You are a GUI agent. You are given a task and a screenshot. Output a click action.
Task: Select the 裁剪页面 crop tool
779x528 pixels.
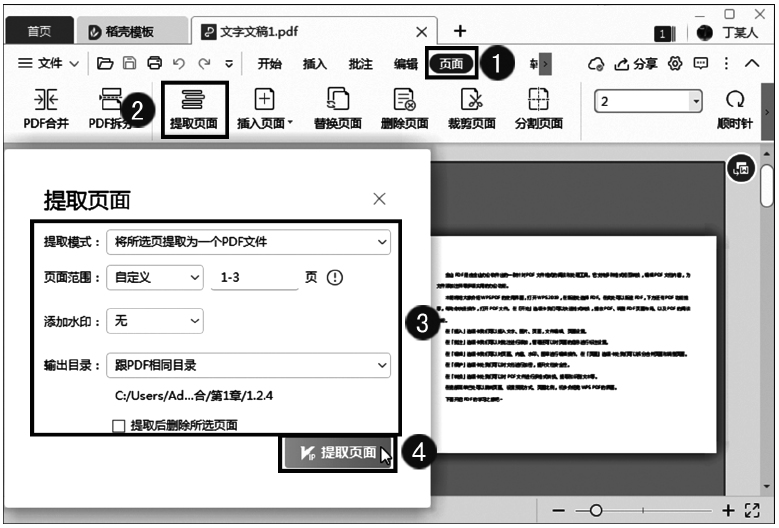[x=471, y=108]
